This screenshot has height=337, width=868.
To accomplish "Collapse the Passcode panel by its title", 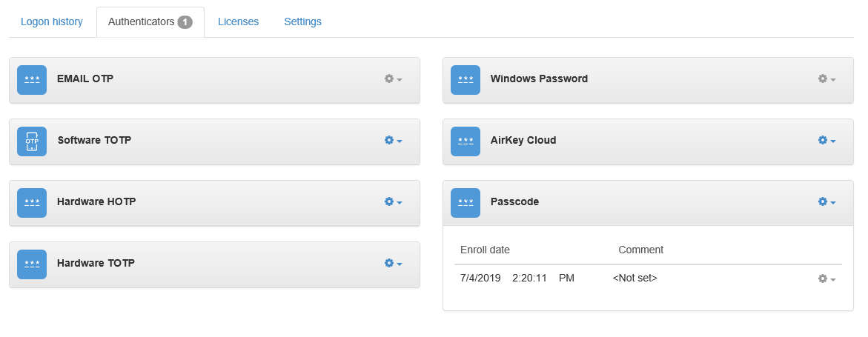I will point(514,201).
